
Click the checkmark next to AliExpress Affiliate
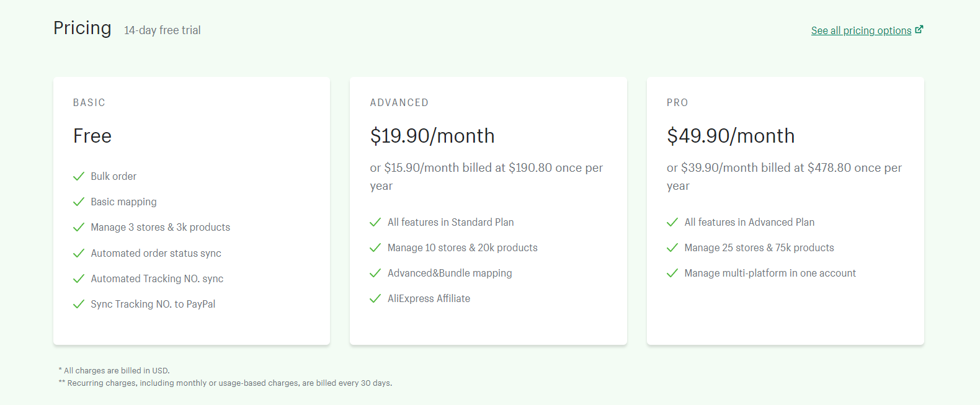tap(375, 298)
